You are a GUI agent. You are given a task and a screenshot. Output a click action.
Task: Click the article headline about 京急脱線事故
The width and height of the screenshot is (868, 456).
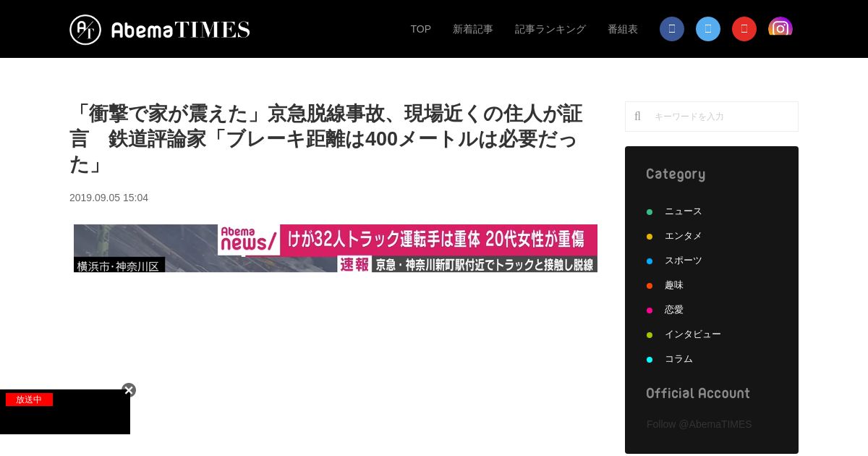[326, 138]
